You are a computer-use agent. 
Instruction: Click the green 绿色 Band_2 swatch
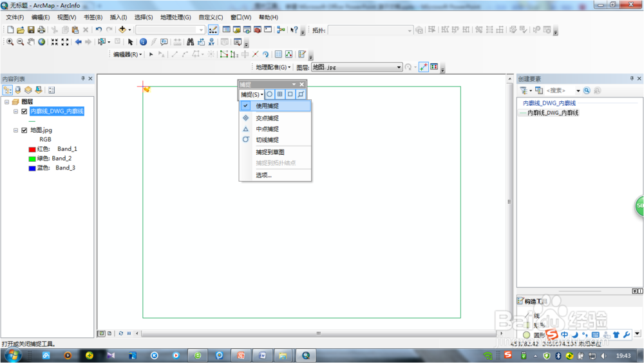pyautogui.click(x=32, y=159)
